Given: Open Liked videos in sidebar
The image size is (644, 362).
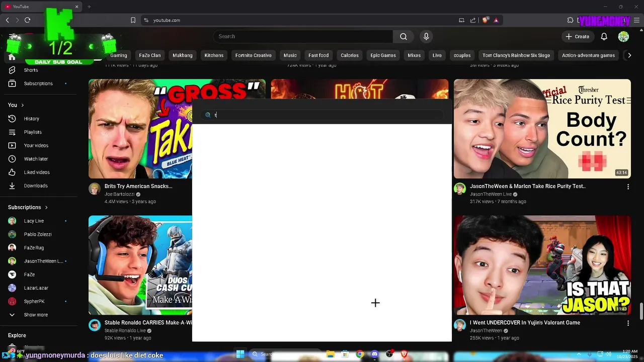Looking at the screenshot, I should point(37,172).
